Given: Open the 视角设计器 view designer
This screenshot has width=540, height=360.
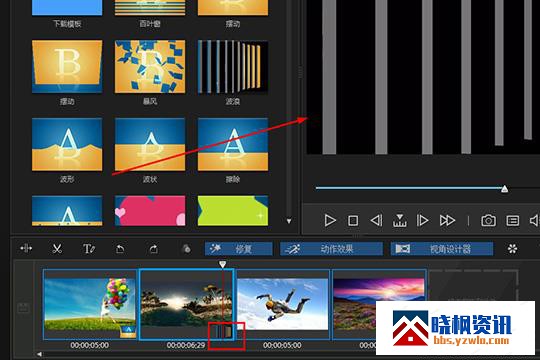Looking at the screenshot, I should [x=442, y=249].
